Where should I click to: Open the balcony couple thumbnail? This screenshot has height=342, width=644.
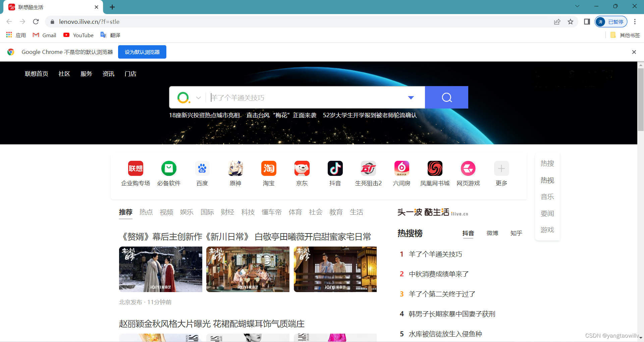click(x=335, y=269)
